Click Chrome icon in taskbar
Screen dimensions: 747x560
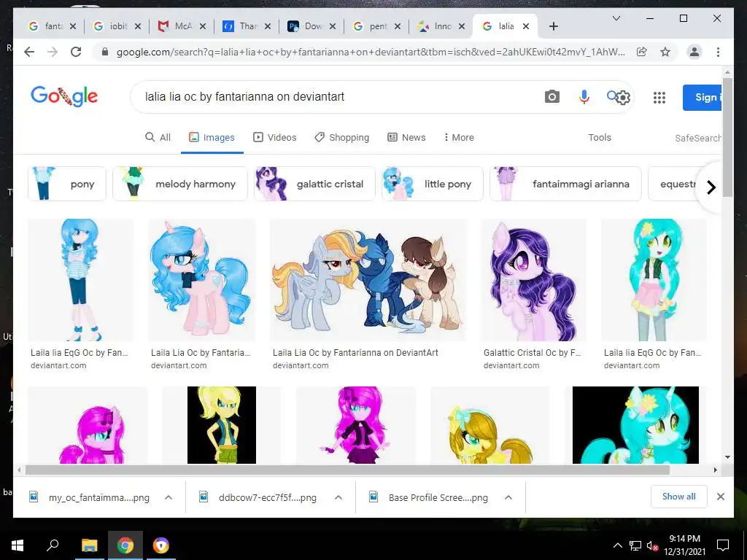125,545
